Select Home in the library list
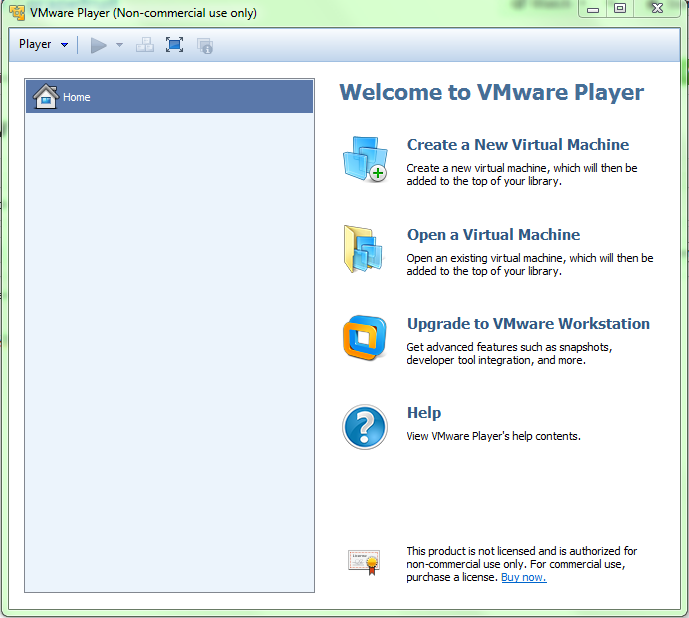This screenshot has height=618, width=689. point(170,97)
